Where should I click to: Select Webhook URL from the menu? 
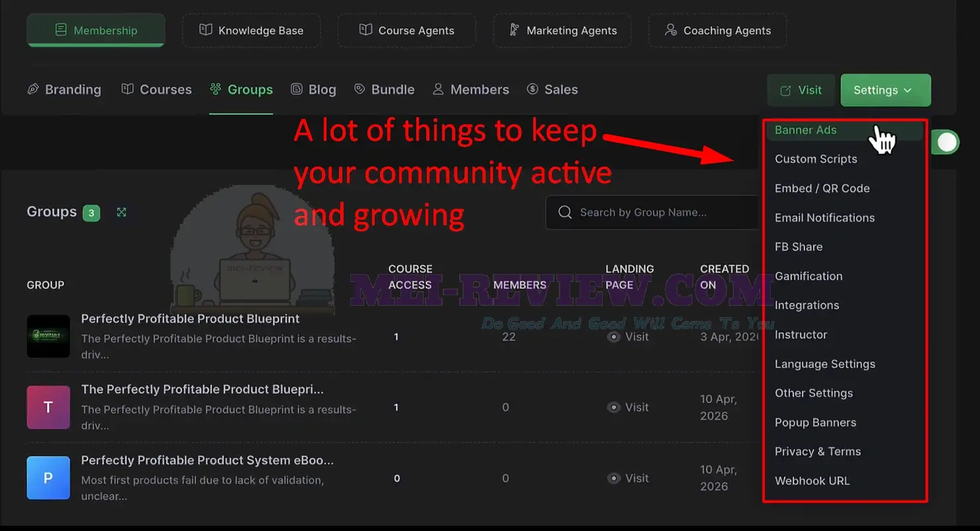pyautogui.click(x=812, y=481)
